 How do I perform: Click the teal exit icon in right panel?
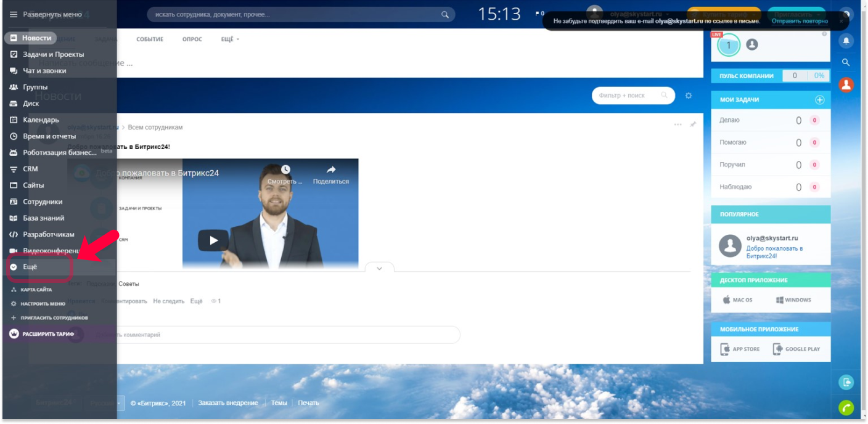coord(846,382)
